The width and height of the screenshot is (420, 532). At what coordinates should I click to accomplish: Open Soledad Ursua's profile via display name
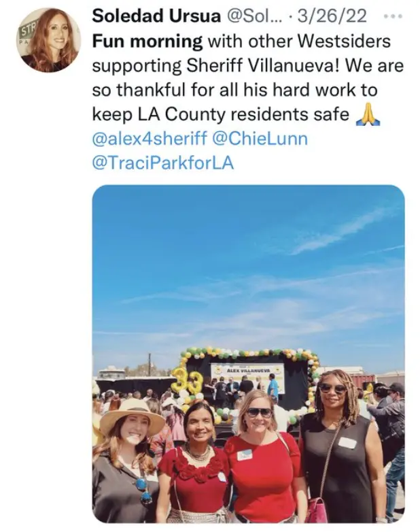(156, 16)
